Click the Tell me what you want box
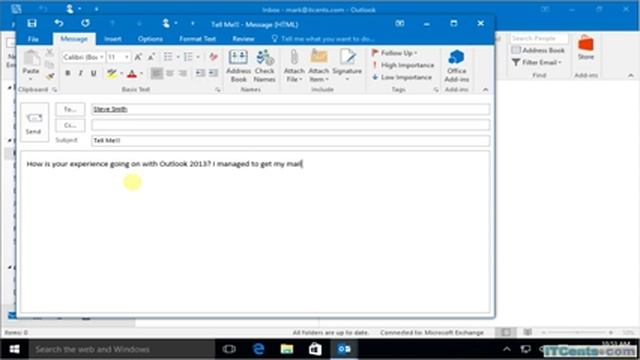Screen dimensions: 640x360 323,39
